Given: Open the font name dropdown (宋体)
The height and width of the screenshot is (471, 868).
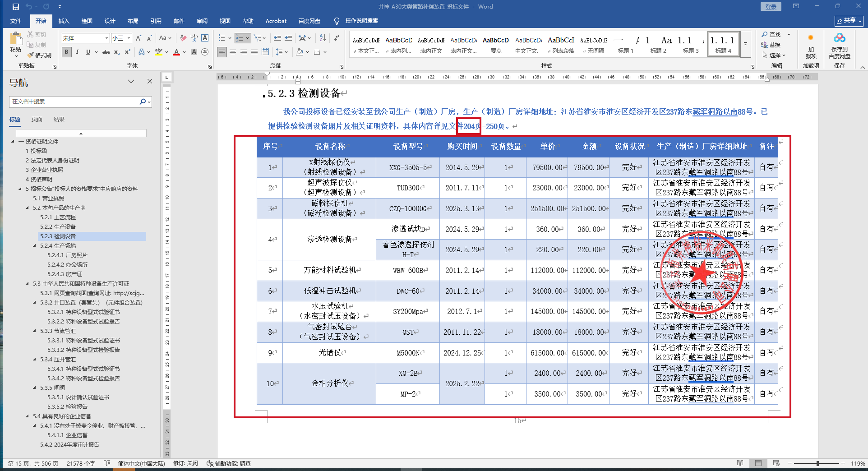Looking at the screenshot, I should [106, 38].
